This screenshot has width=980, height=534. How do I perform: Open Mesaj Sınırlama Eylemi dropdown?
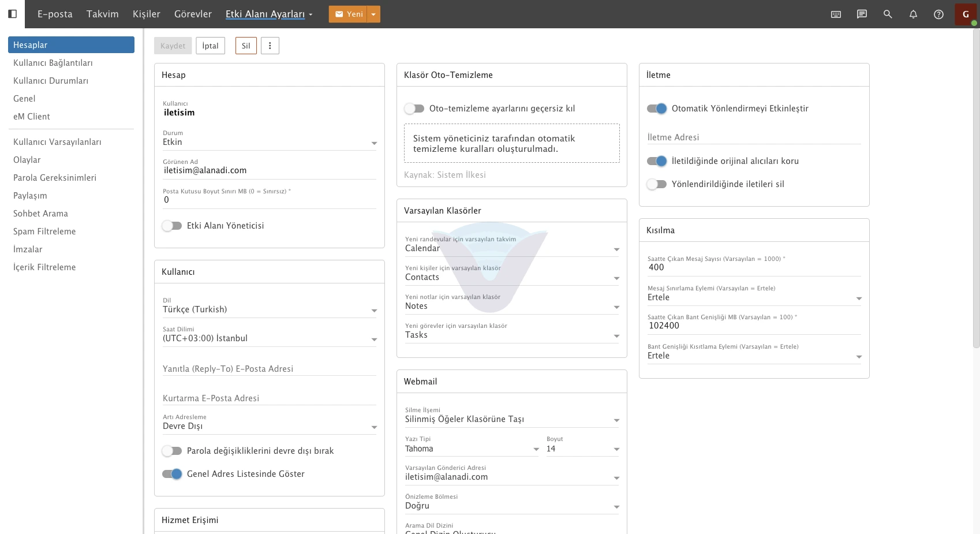(x=754, y=297)
